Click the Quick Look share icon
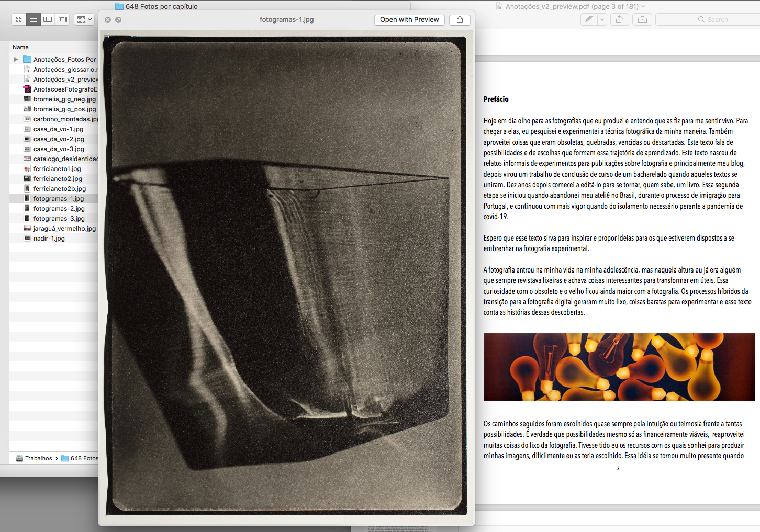The image size is (760, 532). click(460, 20)
